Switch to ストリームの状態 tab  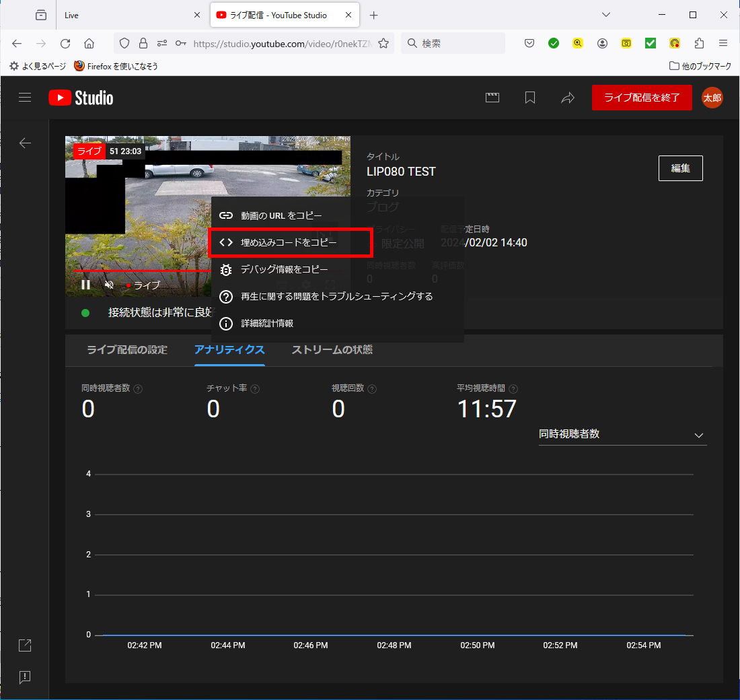(x=332, y=349)
